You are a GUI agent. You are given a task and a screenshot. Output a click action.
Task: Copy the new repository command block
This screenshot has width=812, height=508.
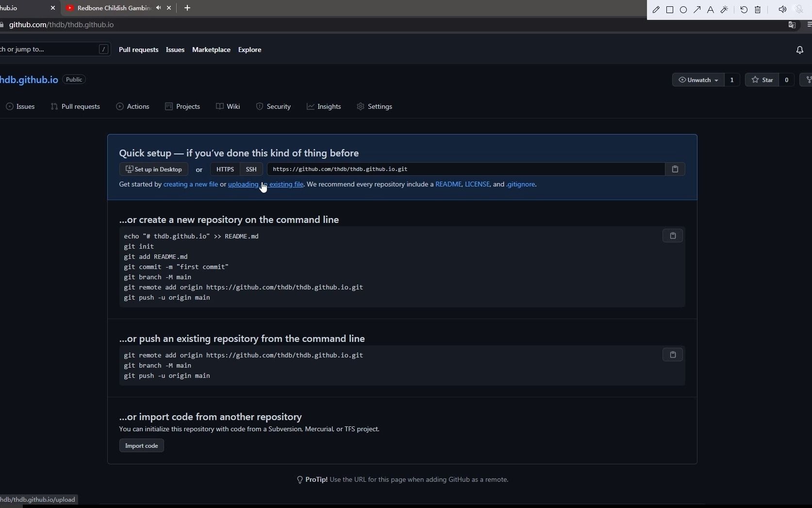pos(673,236)
